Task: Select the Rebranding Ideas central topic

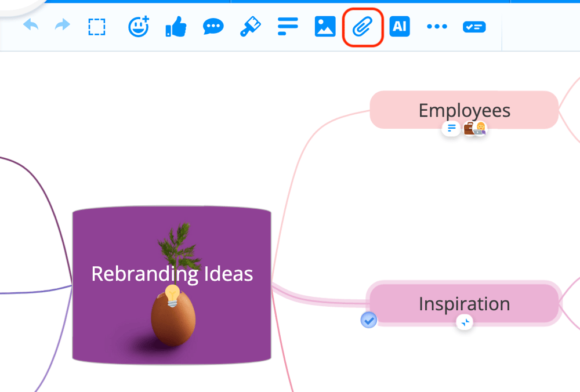Action: pyautogui.click(x=172, y=284)
